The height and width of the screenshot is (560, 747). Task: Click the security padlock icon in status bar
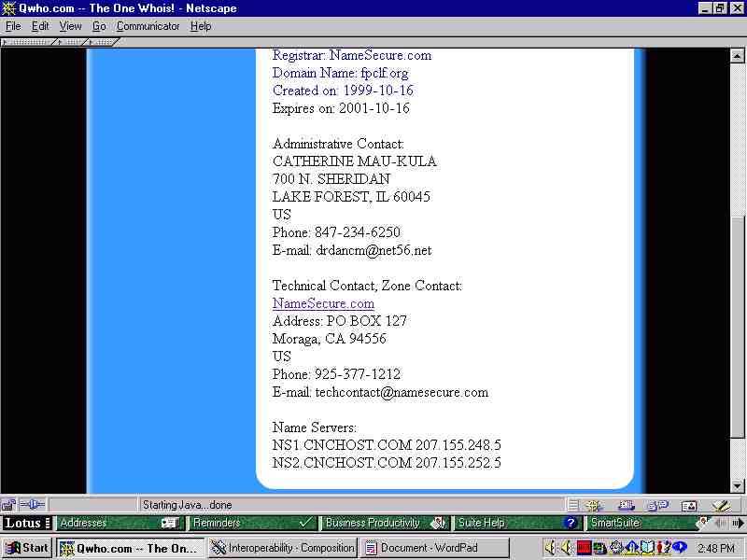coord(8,505)
